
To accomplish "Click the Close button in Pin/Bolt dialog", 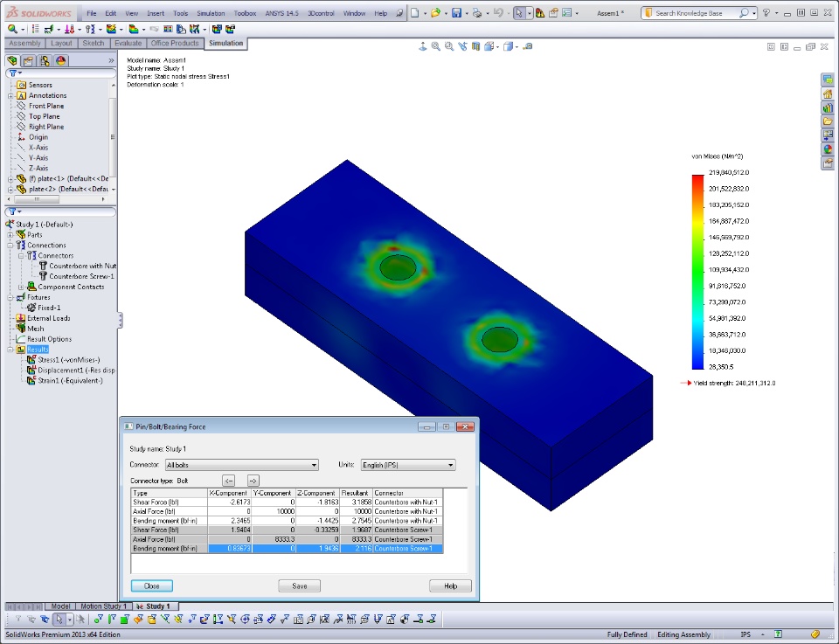I will click(x=152, y=586).
